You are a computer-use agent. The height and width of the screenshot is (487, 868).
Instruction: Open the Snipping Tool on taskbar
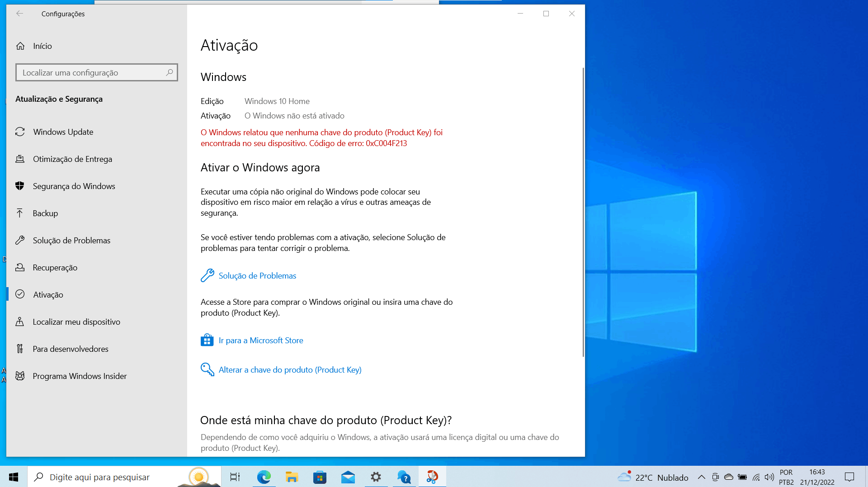point(432,477)
